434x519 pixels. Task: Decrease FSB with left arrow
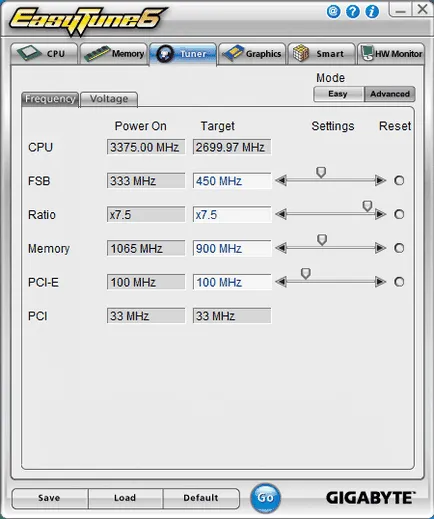tap(281, 181)
